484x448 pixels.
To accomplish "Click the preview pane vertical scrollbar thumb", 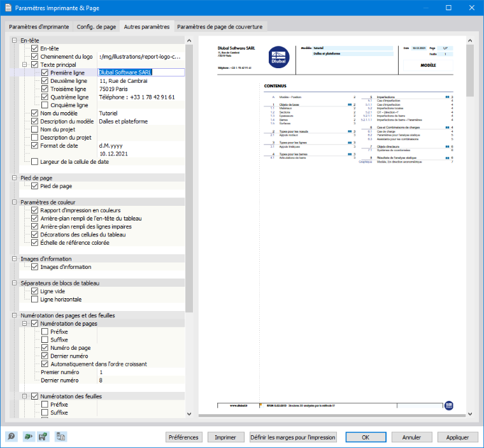I will (470, 71).
